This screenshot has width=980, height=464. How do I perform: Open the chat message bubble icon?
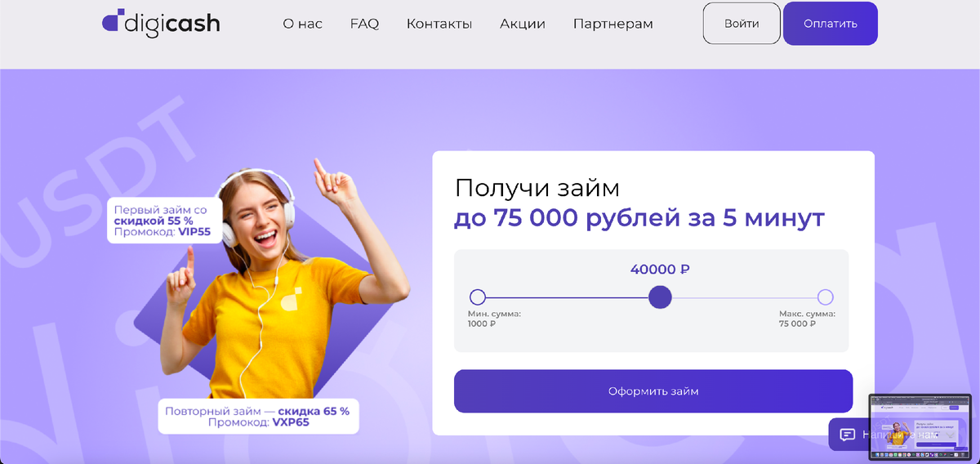(847, 435)
